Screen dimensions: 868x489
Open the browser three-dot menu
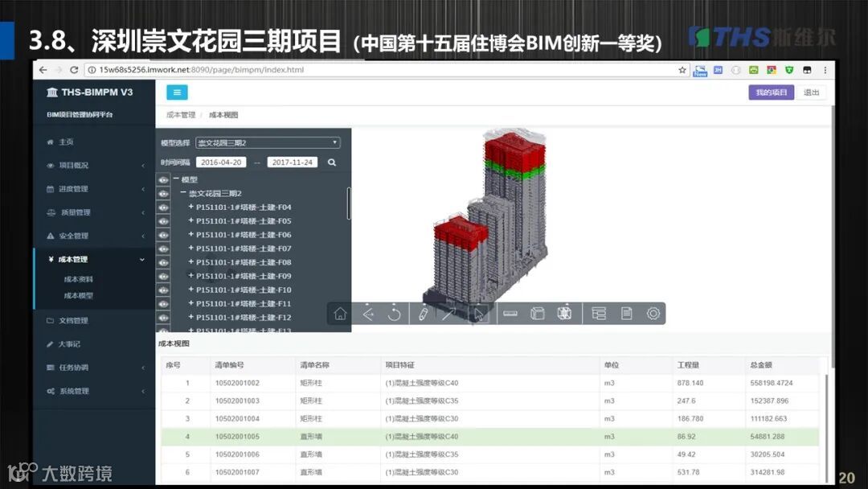pos(825,70)
